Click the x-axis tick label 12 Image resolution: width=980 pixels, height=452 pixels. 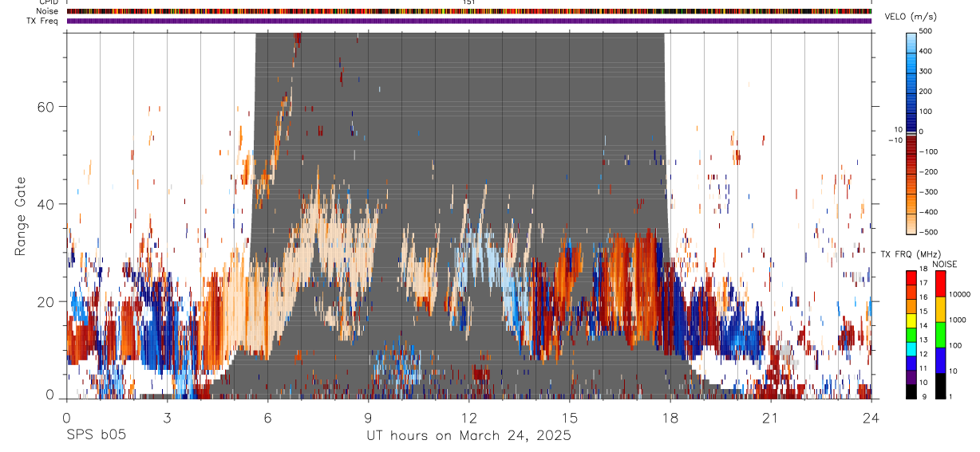click(469, 417)
